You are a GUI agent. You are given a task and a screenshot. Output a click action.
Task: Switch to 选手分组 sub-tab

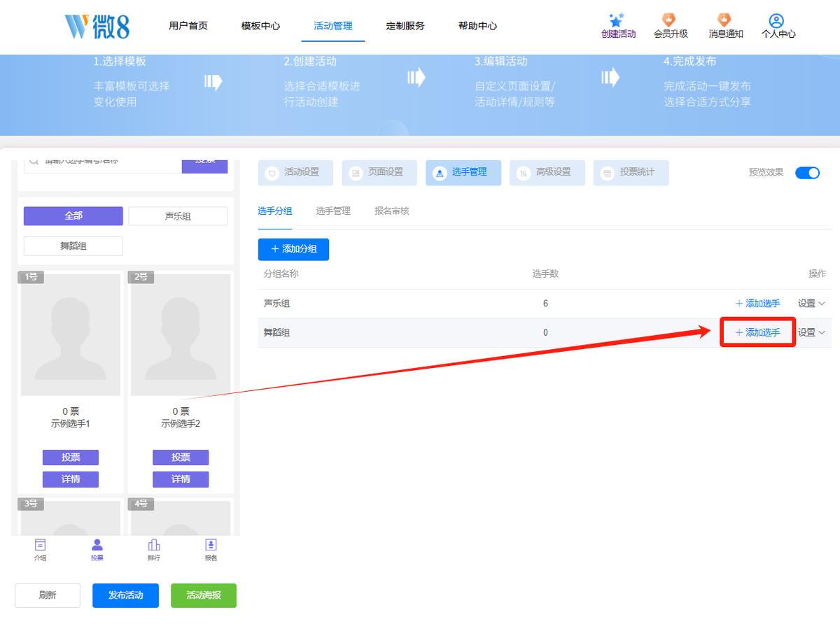tap(275, 211)
